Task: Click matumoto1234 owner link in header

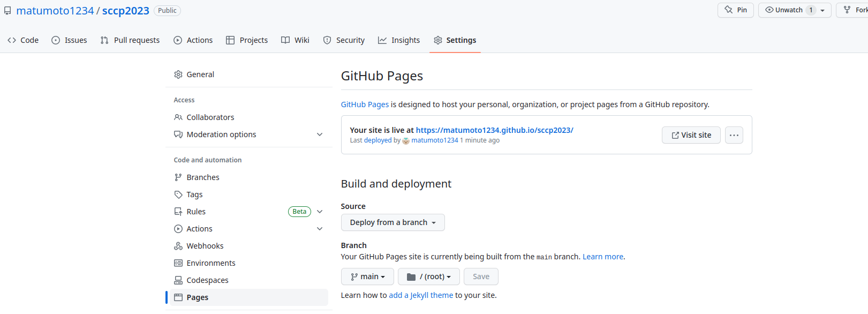Action: (x=55, y=11)
